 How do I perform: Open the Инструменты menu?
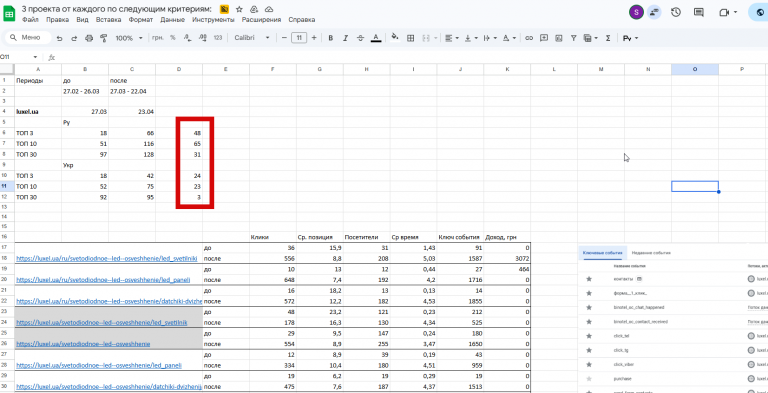[213, 20]
